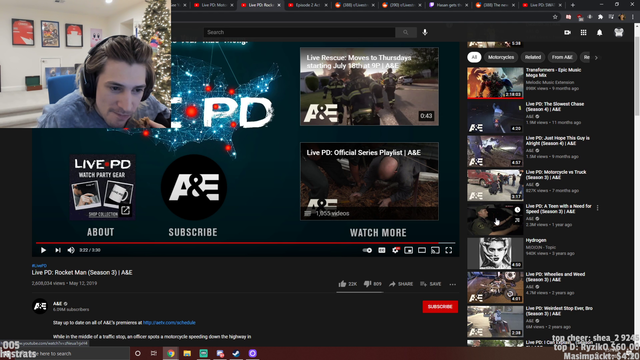This screenshot has height=360, width=640.
Task: Switch to the Hasan gets Twitch tab
Action: 449,5
